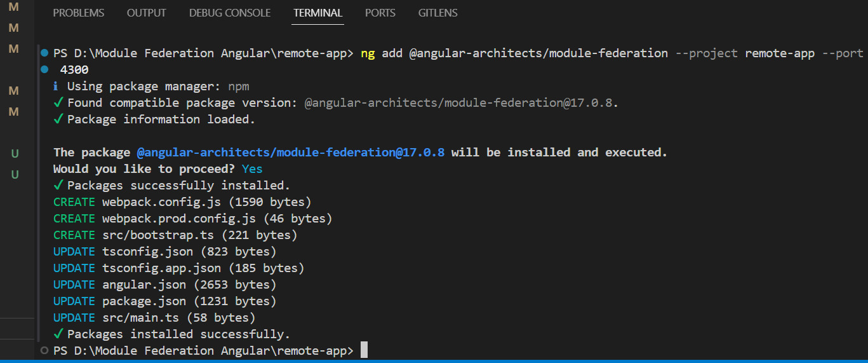
Task: Open the GITLENS tab
Action: (437, 13)
